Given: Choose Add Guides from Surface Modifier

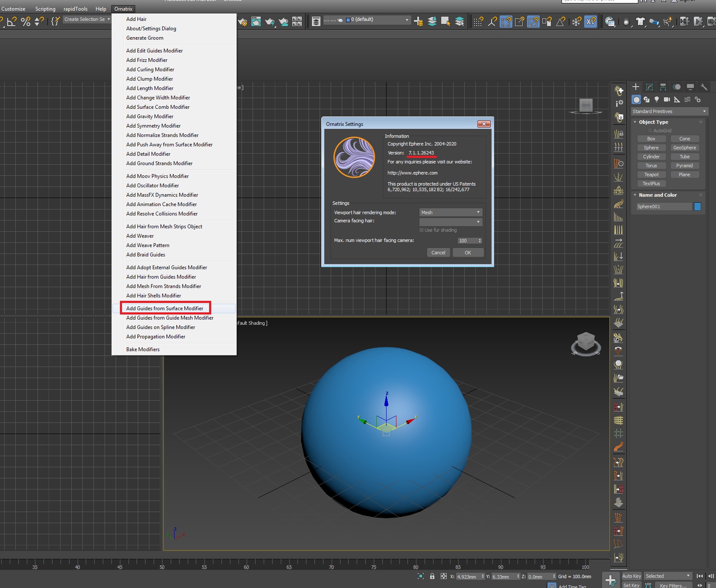Looking at the screenshot, I should click(165, 308).
